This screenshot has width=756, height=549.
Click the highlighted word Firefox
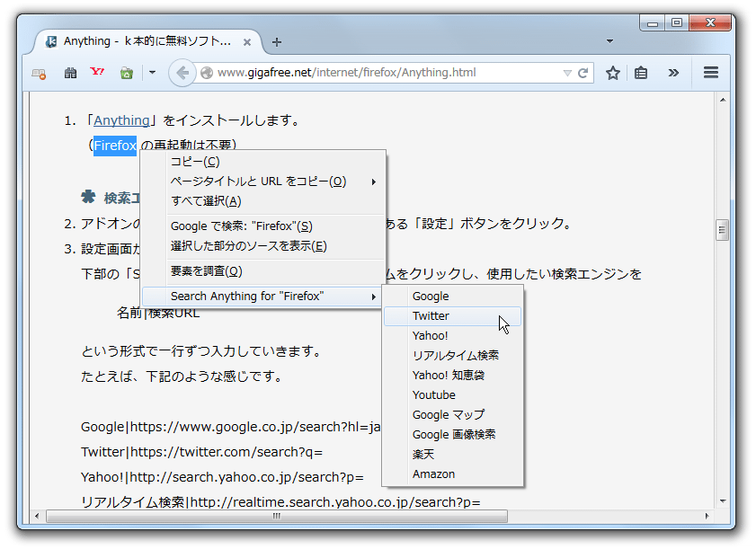(115, 145)
